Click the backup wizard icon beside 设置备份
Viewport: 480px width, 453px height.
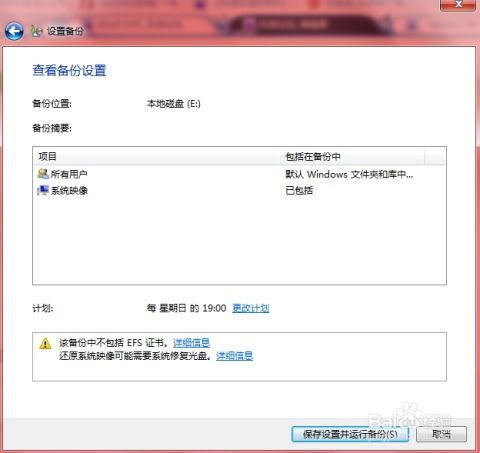coord(36,31)
